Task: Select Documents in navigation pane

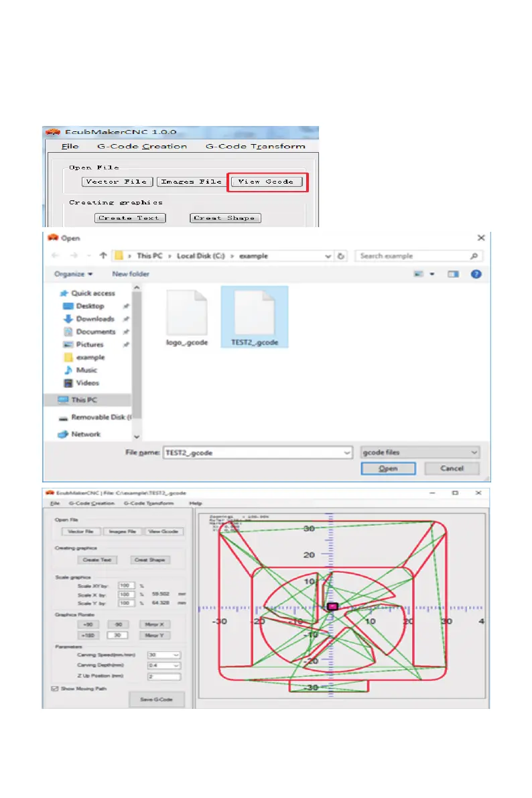Action: click(x=90, y=331)
